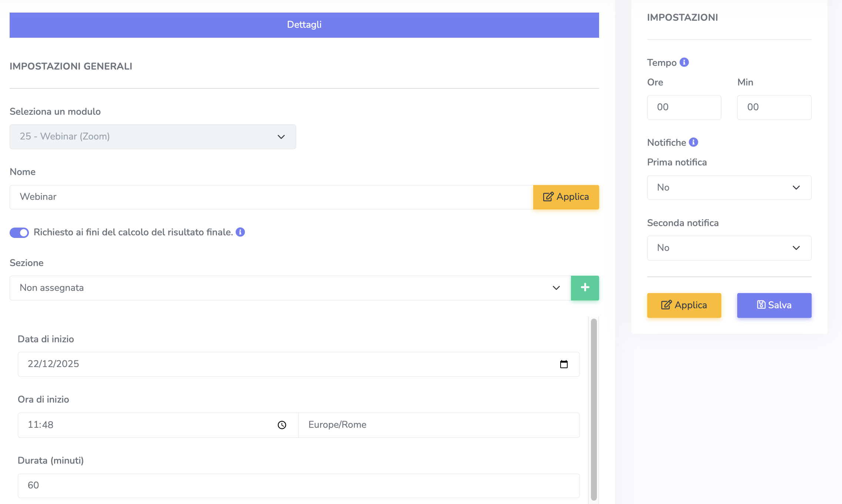This screenshot has width=842, height=504.
Task: Click clock icon in Ora di inizio
Action: coord(282,425)
